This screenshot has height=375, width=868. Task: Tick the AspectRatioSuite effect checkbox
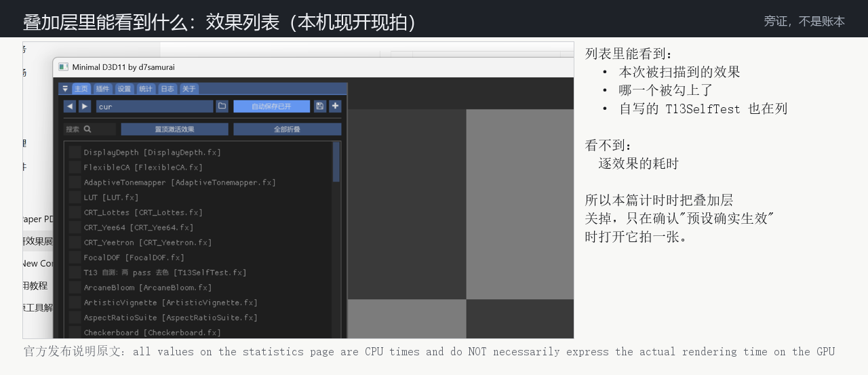(x=75, y=317)
